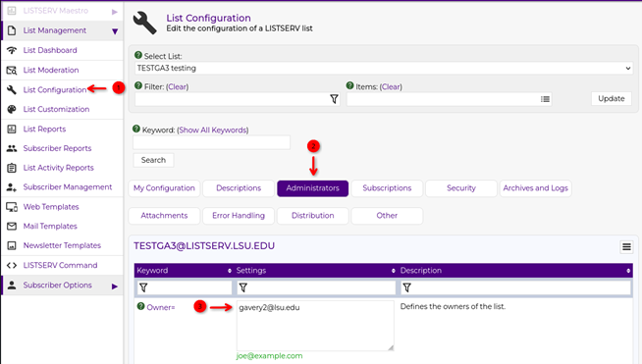Open the Select List dropdown

click(384, 68)
